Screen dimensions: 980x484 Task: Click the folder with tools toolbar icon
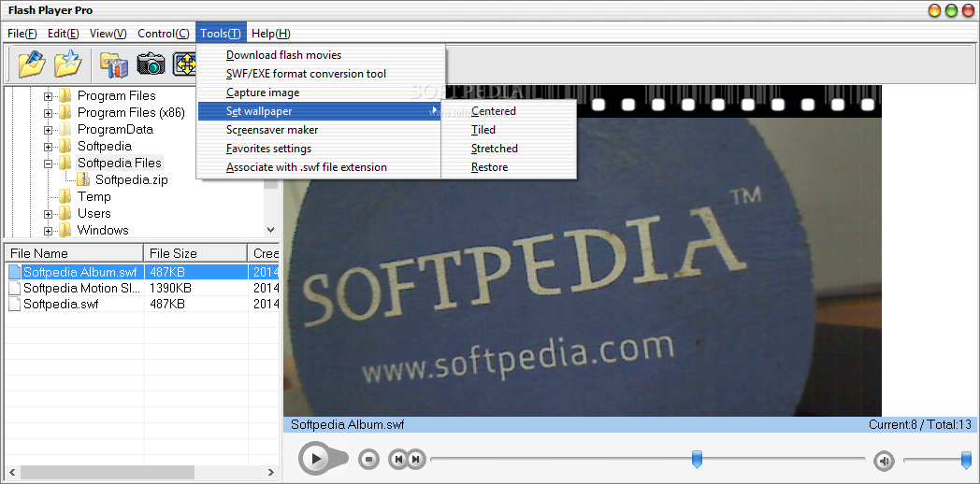coord(114,64)
